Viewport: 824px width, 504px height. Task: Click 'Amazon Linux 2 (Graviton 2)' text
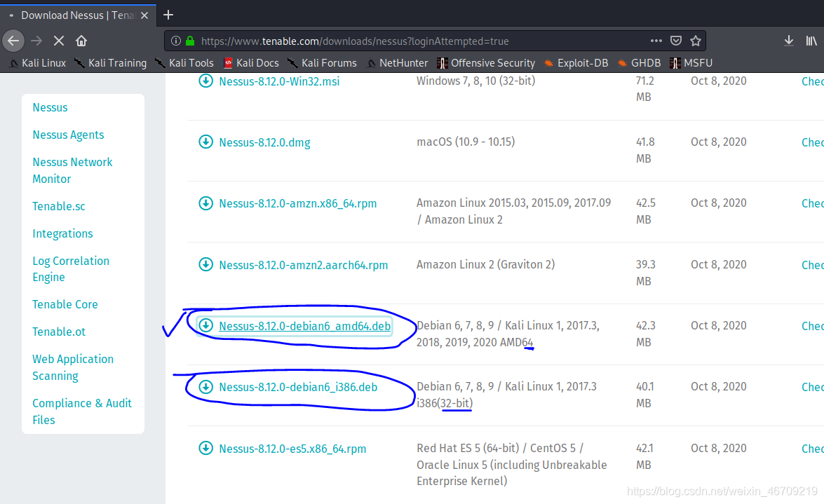pyautogui.click(x=485, y=264)
